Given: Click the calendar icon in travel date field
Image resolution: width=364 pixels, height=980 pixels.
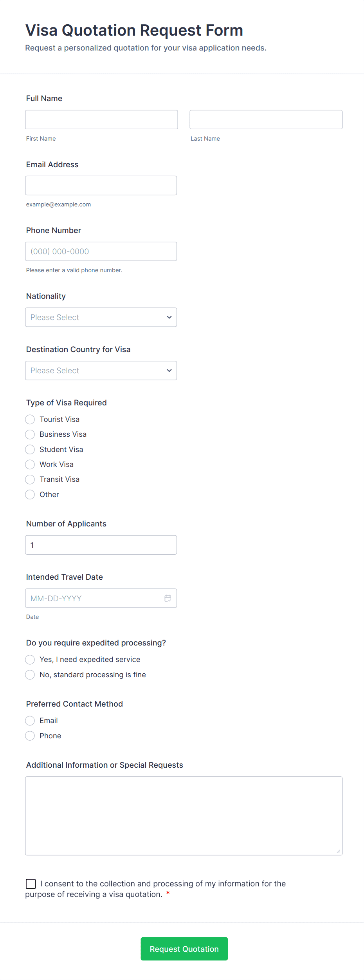Looking at the screenshot, I should pos(168,598).
